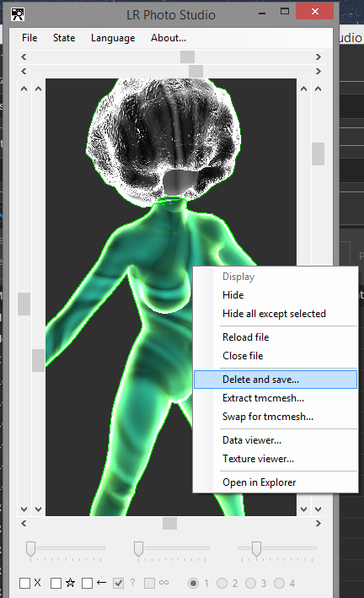Screen dimensions: 364x598
Task: Click left arrow of second horizontal scrollbar
Action: (24, 72)
